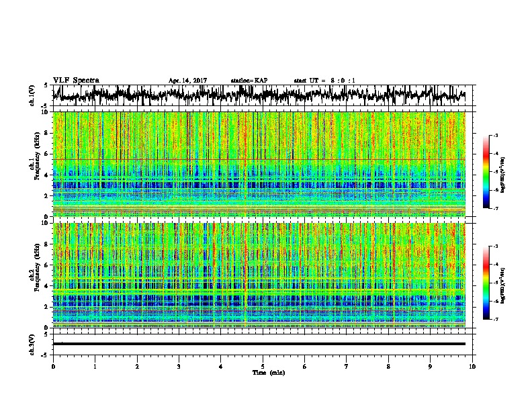Click the "ch.3(V)" axis label

(x=32, y=345)
